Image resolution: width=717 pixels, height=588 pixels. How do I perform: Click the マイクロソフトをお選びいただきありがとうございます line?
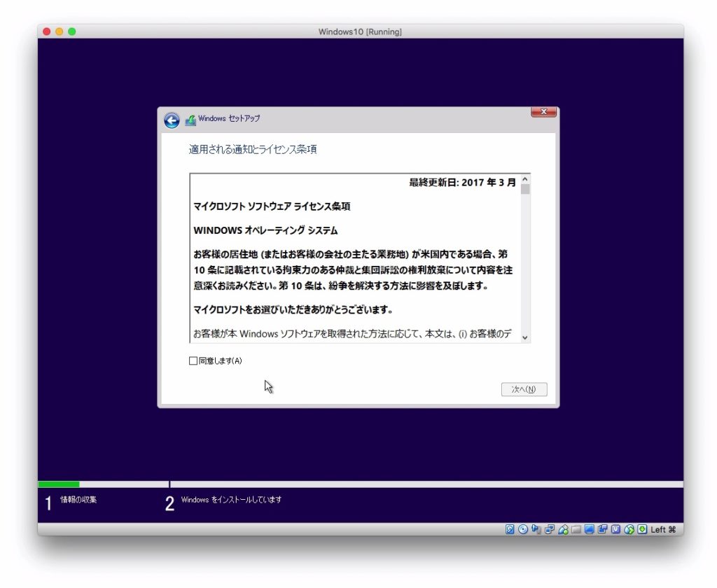click(293, 309)
